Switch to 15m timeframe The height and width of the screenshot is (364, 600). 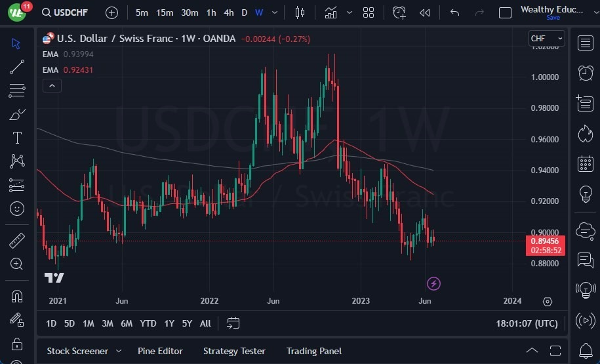(x=165, y=12)
